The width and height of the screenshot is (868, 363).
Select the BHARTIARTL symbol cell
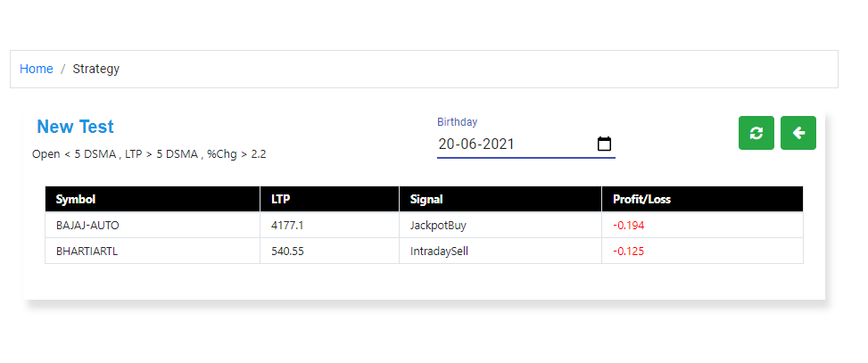[x=153, y=252]
